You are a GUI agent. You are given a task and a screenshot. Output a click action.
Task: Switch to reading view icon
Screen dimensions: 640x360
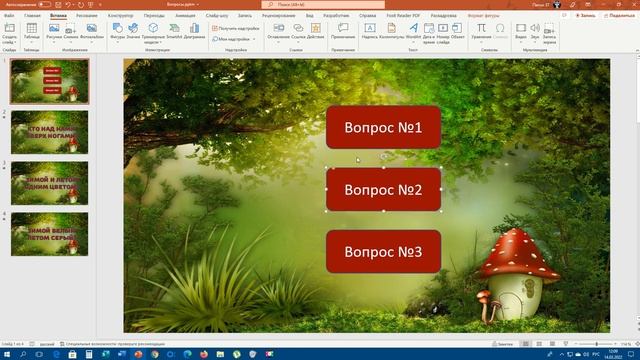click(x=552, y=344)
